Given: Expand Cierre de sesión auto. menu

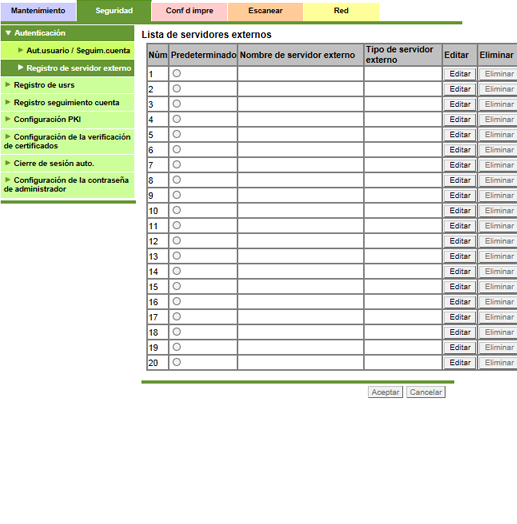Looking at the screenshot, I should tap(68, 163).
